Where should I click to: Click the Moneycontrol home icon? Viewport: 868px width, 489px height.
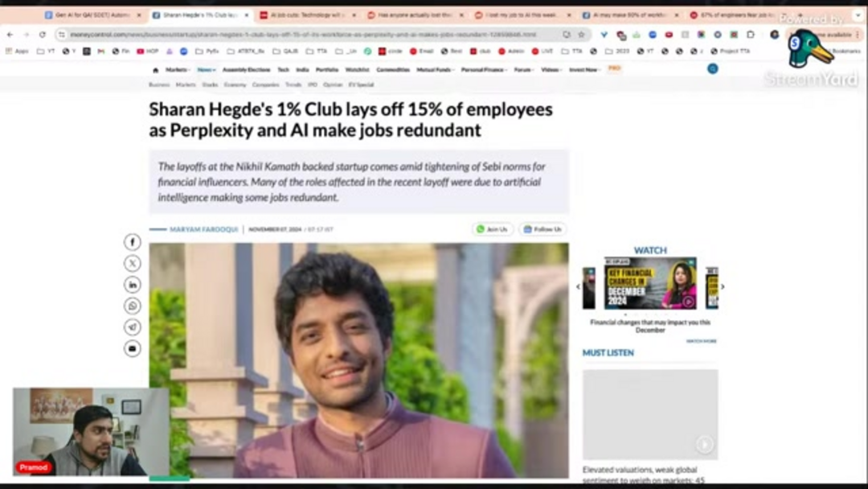pos(156,70)
